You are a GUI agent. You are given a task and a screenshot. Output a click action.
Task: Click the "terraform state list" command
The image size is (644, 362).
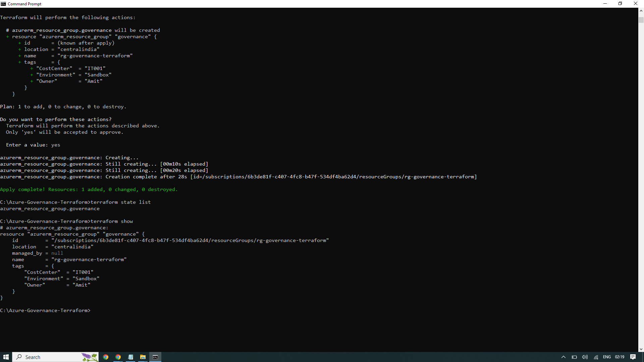point(121,202)
